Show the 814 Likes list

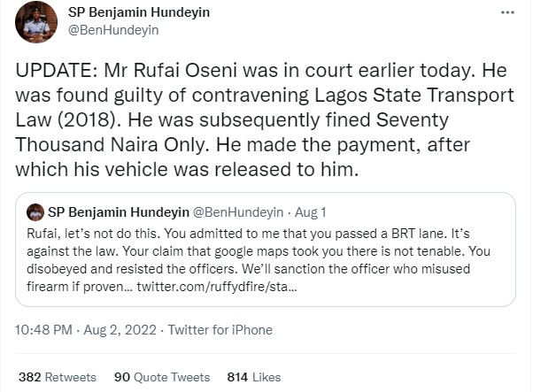point(254,377)
